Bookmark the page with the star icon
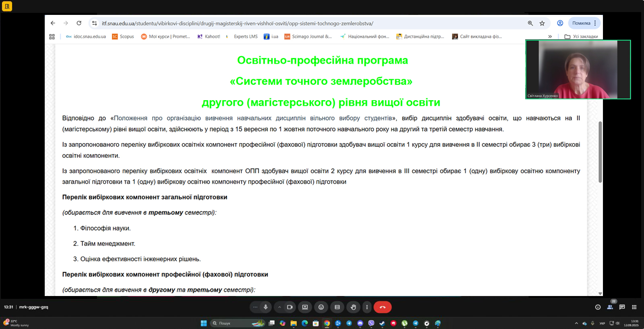644x329 pixels. click(x=542, y=23)
